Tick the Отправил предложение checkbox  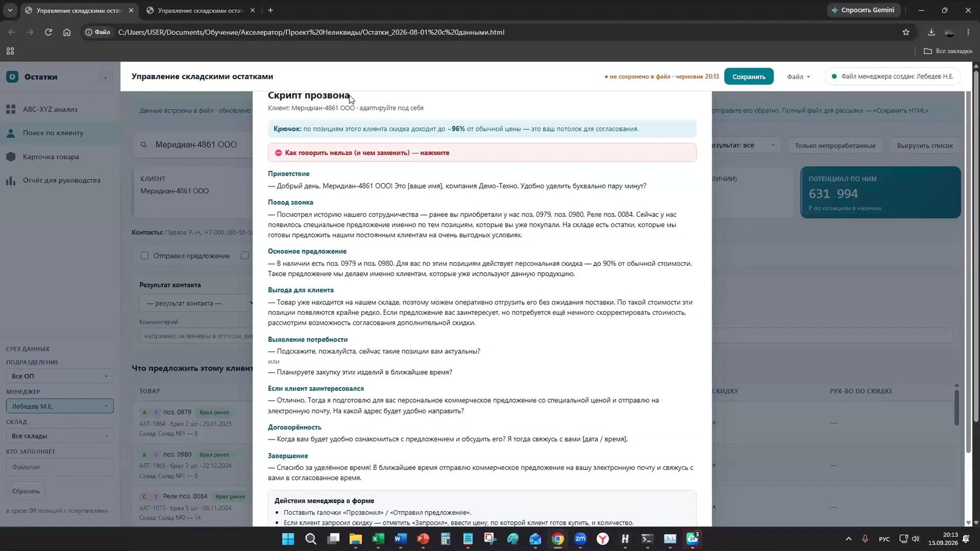[145, 255]
